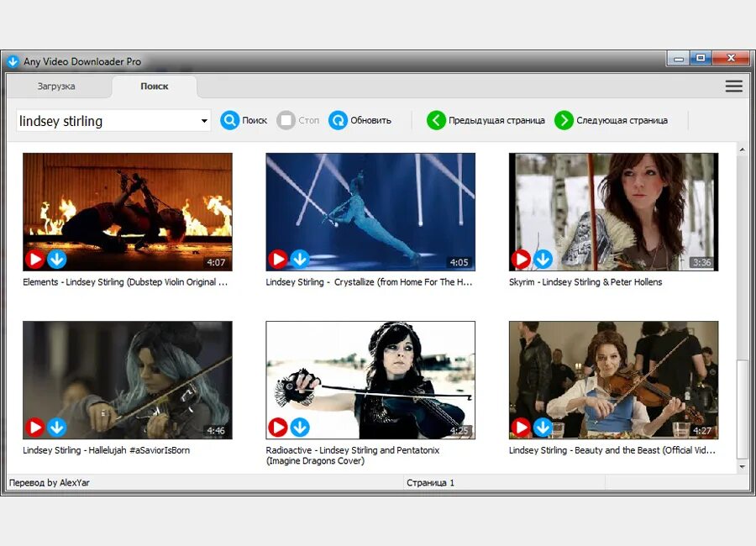Click the Поиск button label
Image resolution: width=756 pixels, height=546 pixels.
[x=255, y=120]
